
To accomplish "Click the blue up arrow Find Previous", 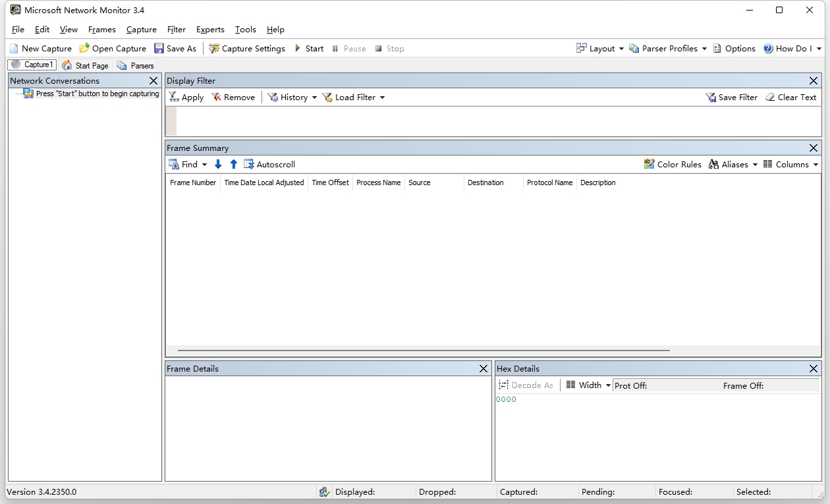I will pos(233,164).
